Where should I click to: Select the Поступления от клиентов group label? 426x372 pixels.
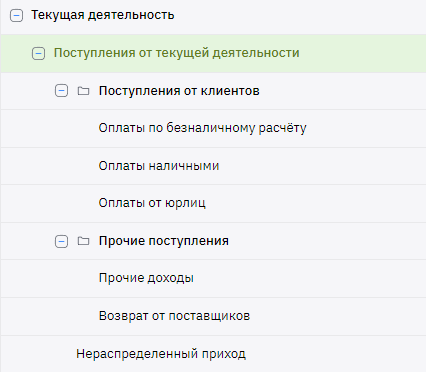[x=179, y=91]
